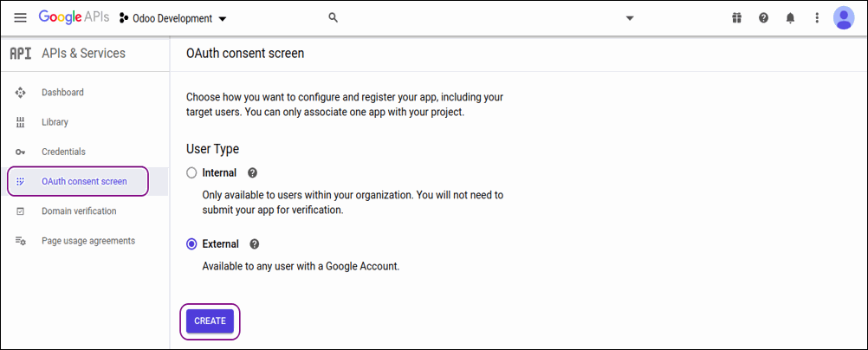Expand the search bar dropdown arrow
Viewport: 868px width, 350px height.
(x=630, y=18)
